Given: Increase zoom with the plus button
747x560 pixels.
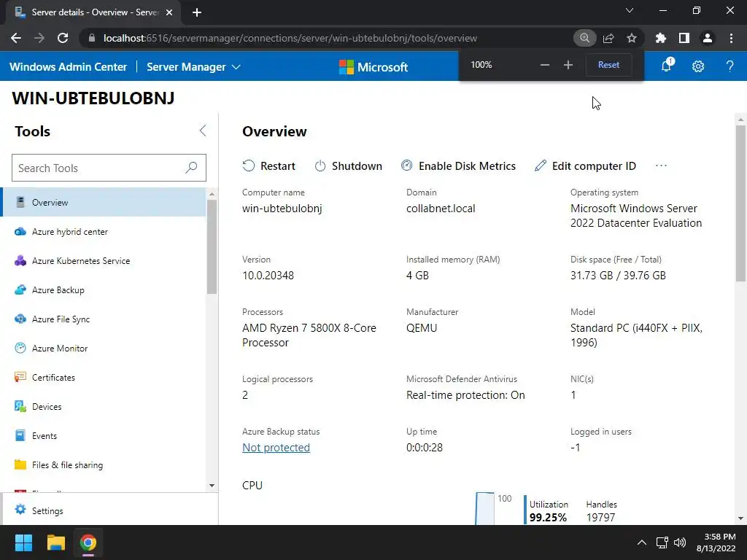Looking at the screenshot, I should [x=568, y=65].
